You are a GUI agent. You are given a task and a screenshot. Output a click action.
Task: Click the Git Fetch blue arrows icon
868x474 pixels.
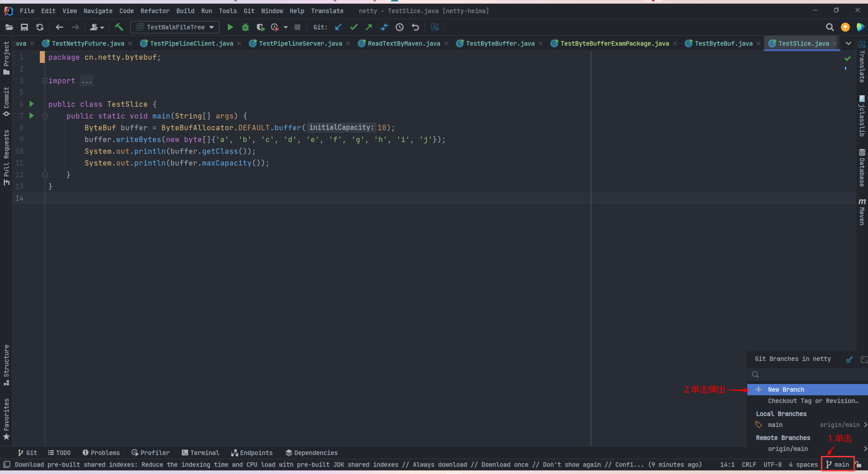pos(384,27)
